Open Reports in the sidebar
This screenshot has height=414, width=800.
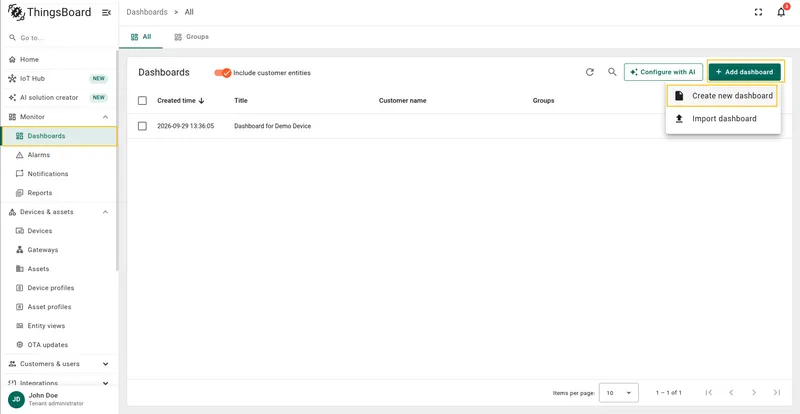pos(59,193)
